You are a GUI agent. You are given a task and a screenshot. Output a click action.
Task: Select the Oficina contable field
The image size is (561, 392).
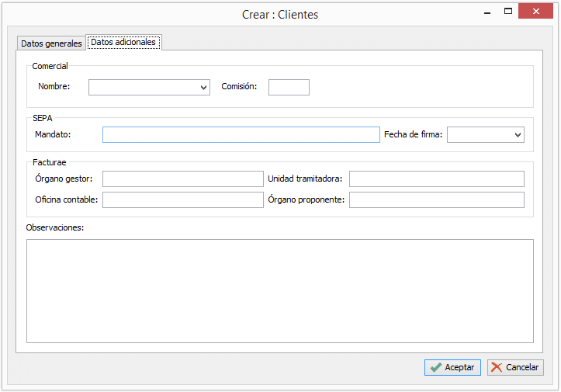[182, 200]
